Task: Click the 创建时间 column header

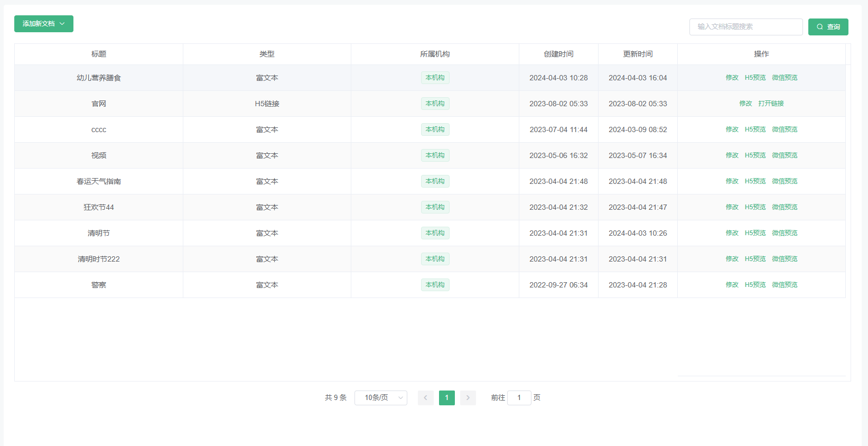Action: [558, 54]
